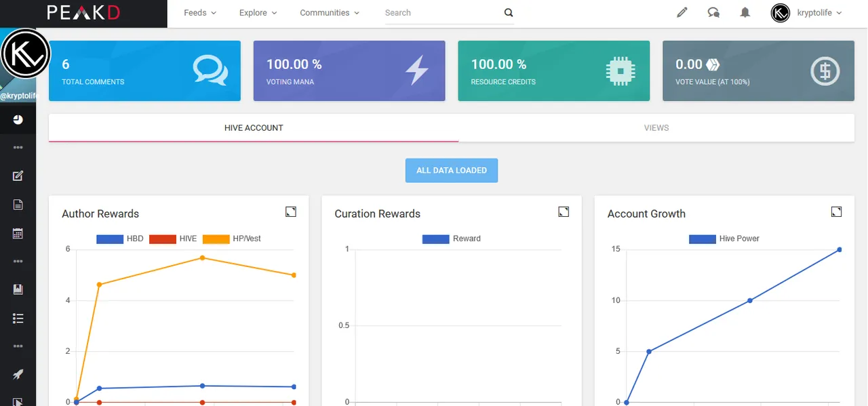Click the peak HP/Vest data point
Image resolution: width=868 pixels, height=406 pixels.
coord(202,258)
